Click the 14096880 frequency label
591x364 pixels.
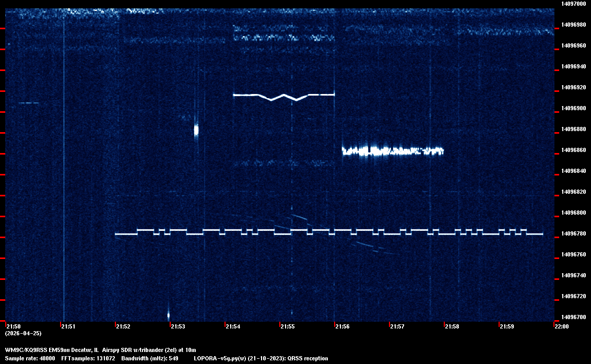point(573,129)
